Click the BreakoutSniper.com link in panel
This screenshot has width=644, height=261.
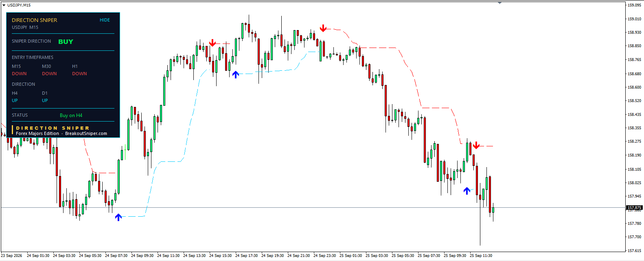pos(86,133)
